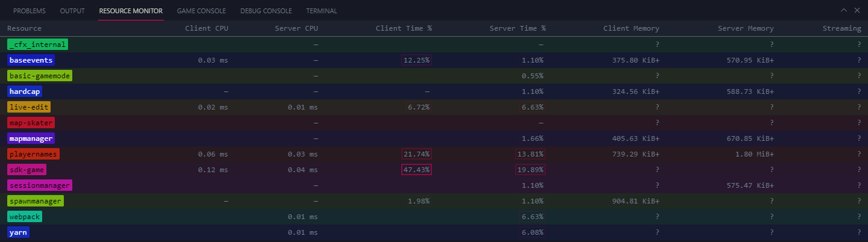Click playernames client time 21.74%

[417, 154]
